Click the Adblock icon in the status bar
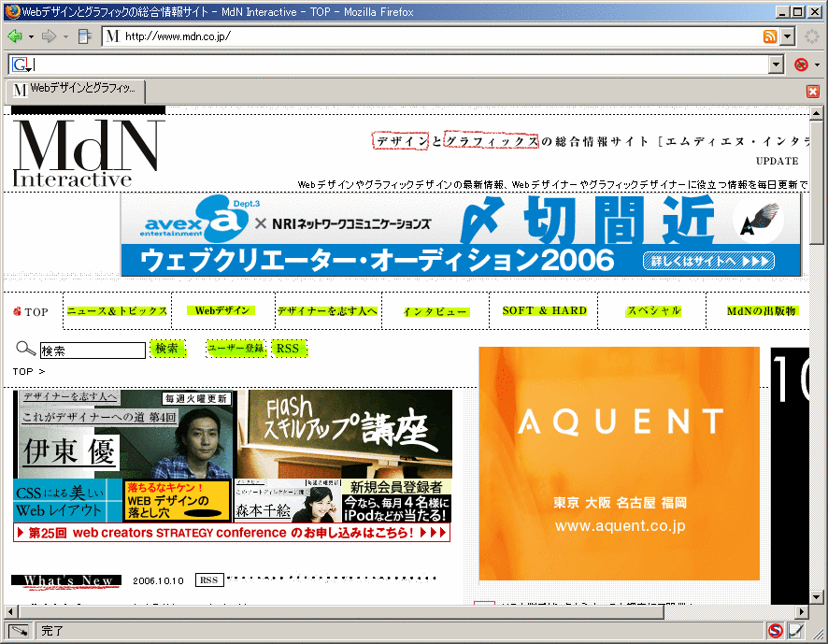This screenshot has height=644, width=828. 774,631
